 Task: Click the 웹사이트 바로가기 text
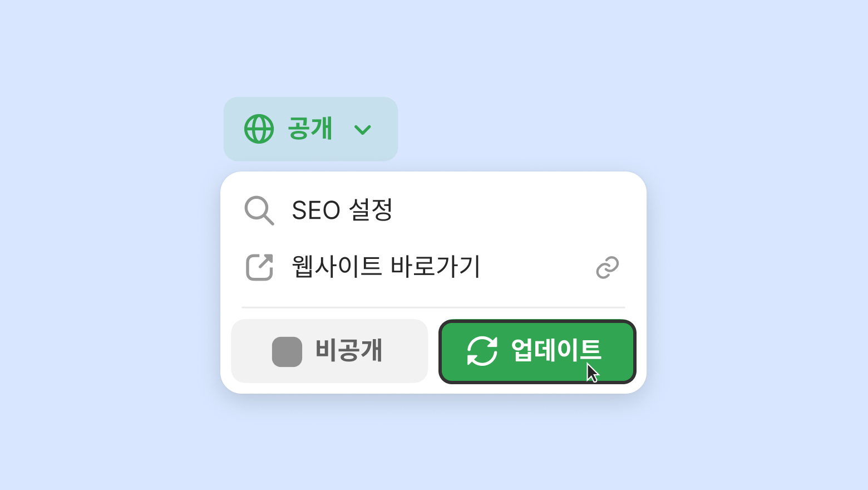[386, 267]
